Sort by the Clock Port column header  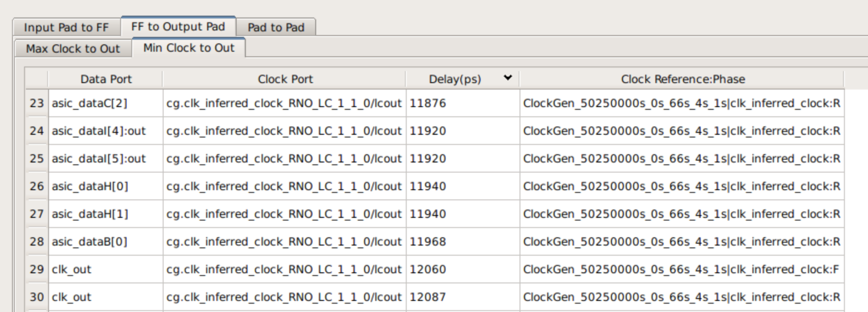click(285, 79)
